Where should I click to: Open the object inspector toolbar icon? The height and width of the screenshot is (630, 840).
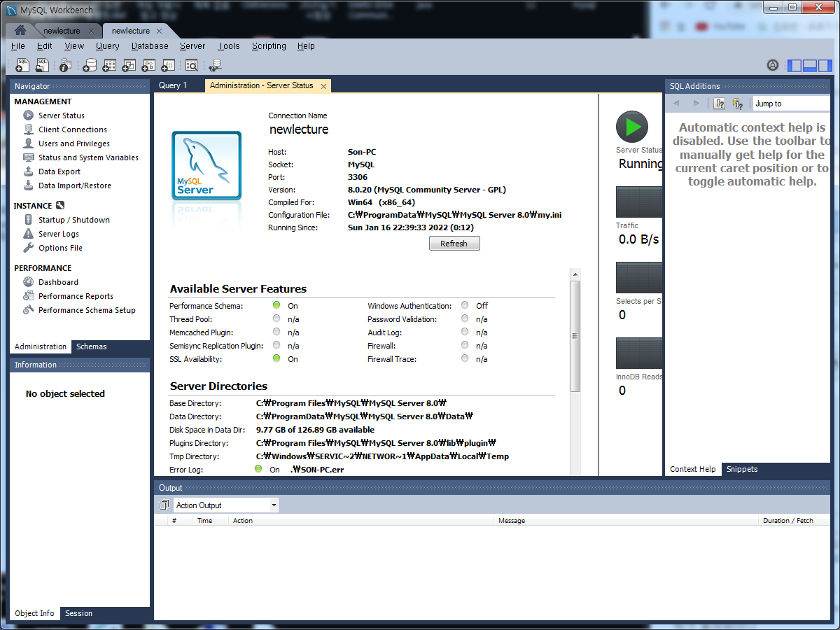click(65, 65)
